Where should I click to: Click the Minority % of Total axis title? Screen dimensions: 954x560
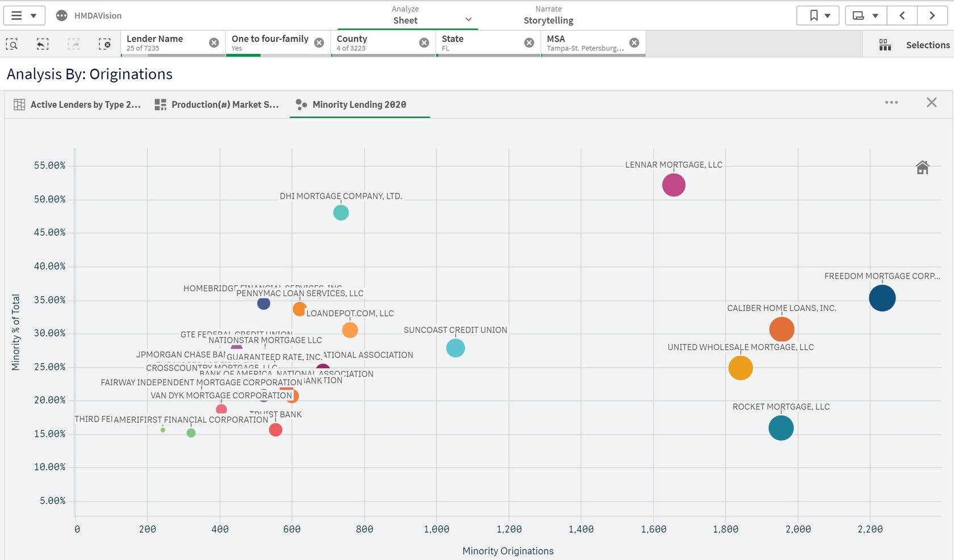click(15, 332)
